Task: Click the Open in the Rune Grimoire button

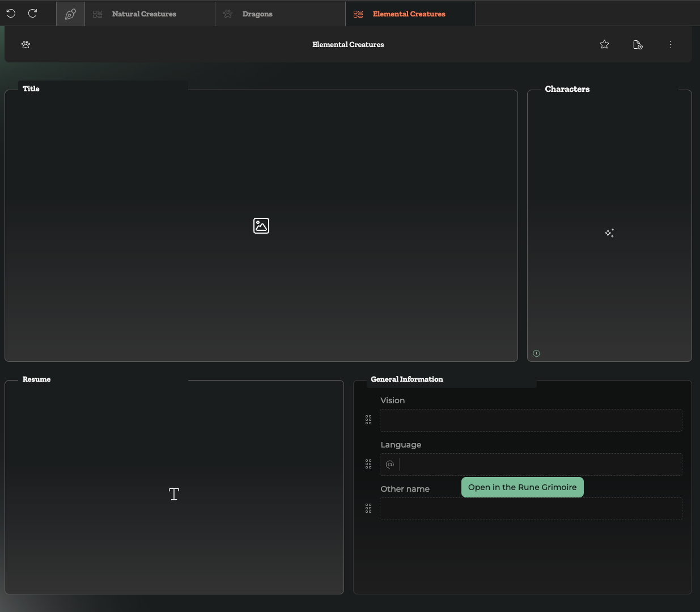Action: coord(522,487)
